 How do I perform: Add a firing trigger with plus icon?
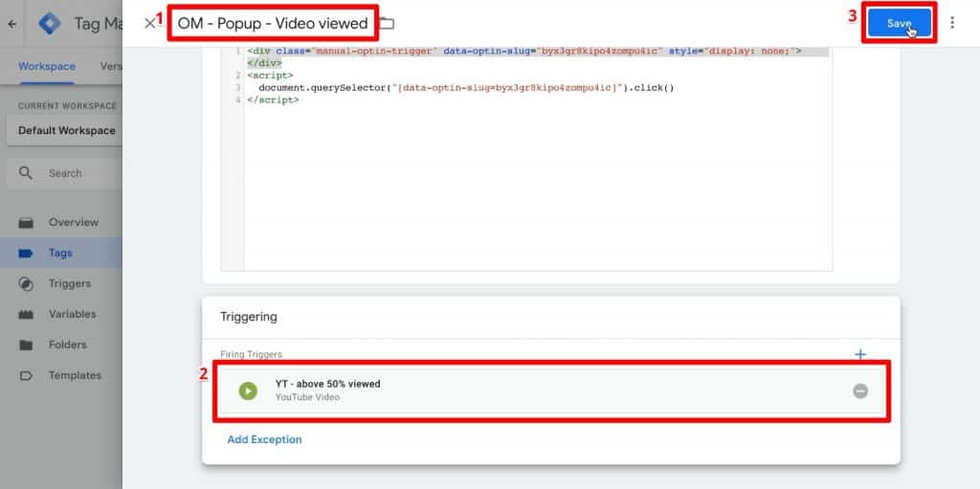[x=860, y=355]
